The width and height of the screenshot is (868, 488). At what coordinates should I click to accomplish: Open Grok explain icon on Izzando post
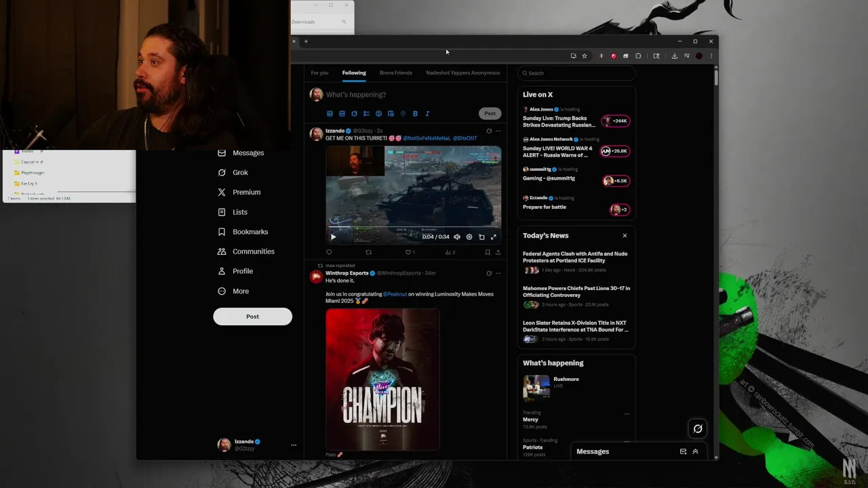489,131
